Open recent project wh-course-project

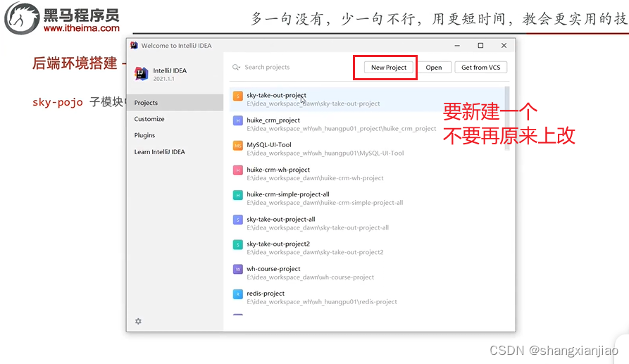coord(367,272)
